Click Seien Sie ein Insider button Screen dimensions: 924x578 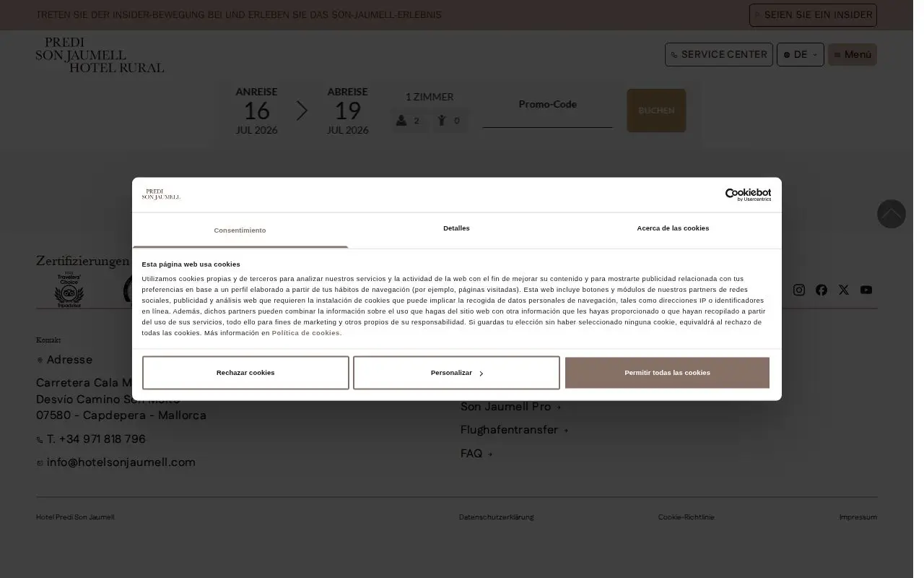tap(813, 15)
